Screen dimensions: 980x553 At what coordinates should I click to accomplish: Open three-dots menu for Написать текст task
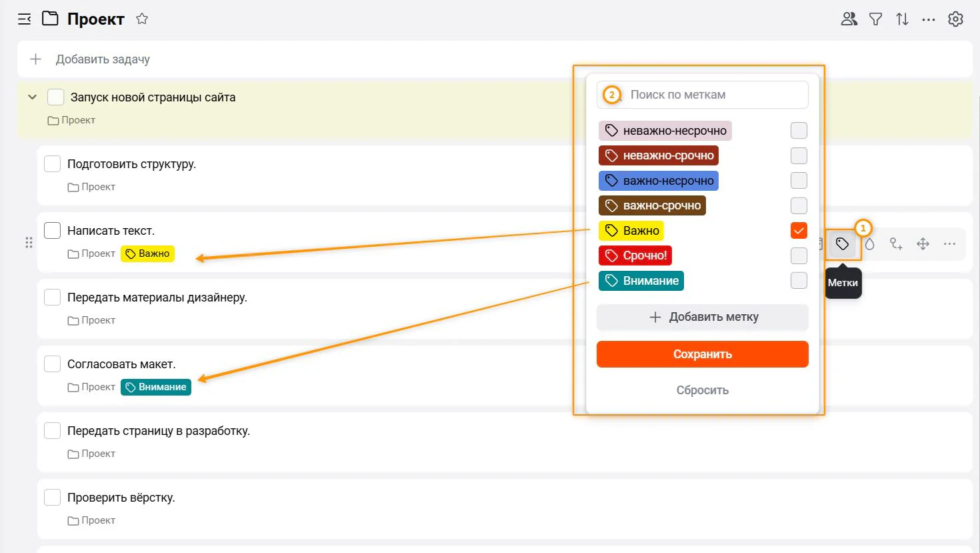tap(949, 244)
